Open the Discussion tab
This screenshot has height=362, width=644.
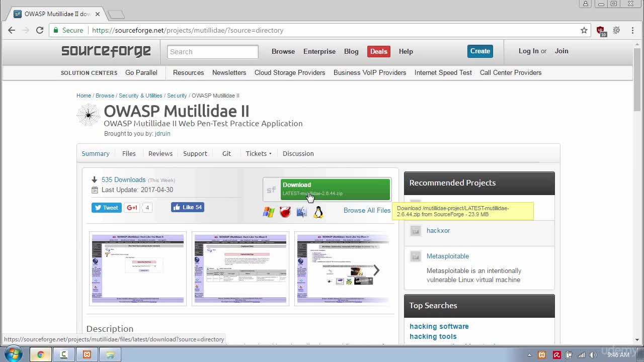point(298,153)
